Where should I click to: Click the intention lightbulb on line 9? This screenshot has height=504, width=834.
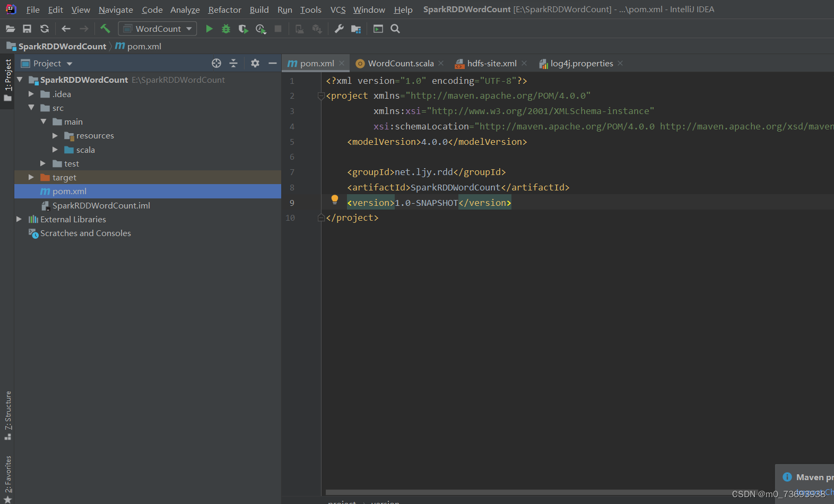tap(335, 199)
